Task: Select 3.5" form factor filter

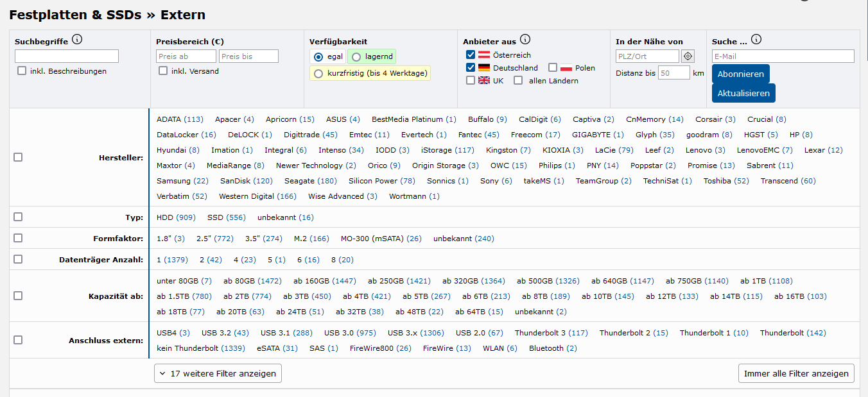Action: tap(264, 239)
